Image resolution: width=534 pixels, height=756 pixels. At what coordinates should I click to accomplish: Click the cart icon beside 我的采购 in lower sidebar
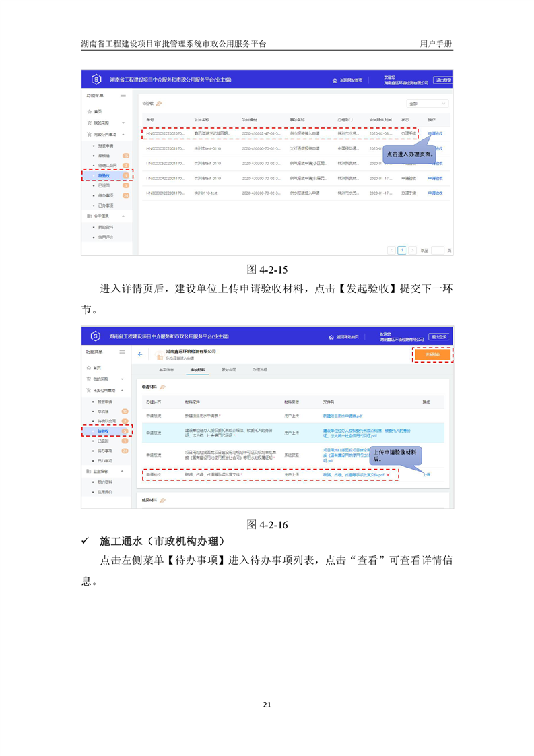(89, 379)
